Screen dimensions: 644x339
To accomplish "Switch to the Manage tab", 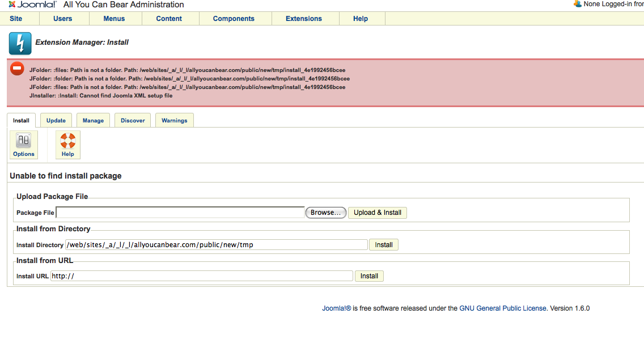I will (93, 120).
